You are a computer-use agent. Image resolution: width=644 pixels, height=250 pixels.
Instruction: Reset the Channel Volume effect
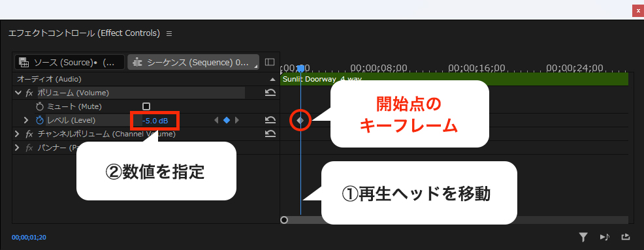(270, 133)
